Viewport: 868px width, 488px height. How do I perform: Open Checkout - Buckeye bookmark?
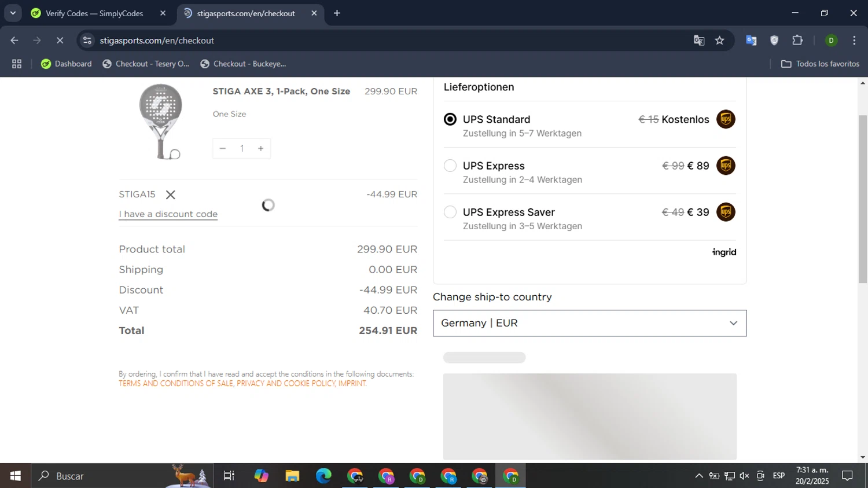(x=243, y=64)
